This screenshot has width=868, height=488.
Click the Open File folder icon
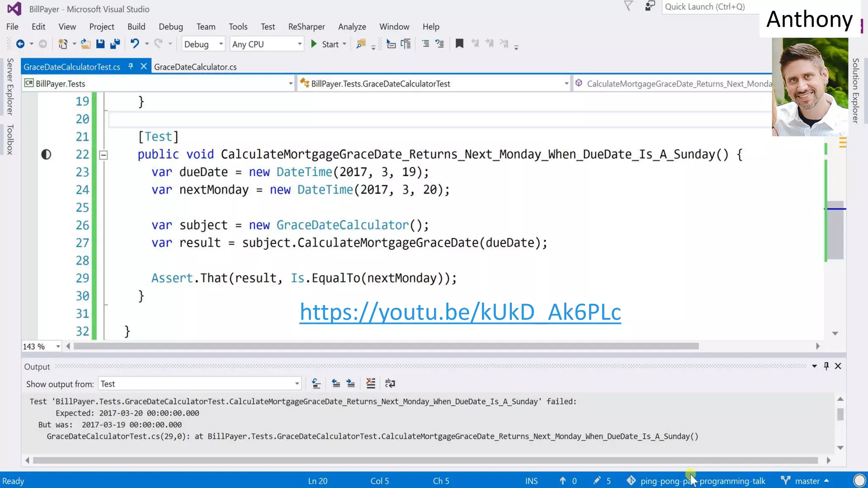click(x=86, y=44)
